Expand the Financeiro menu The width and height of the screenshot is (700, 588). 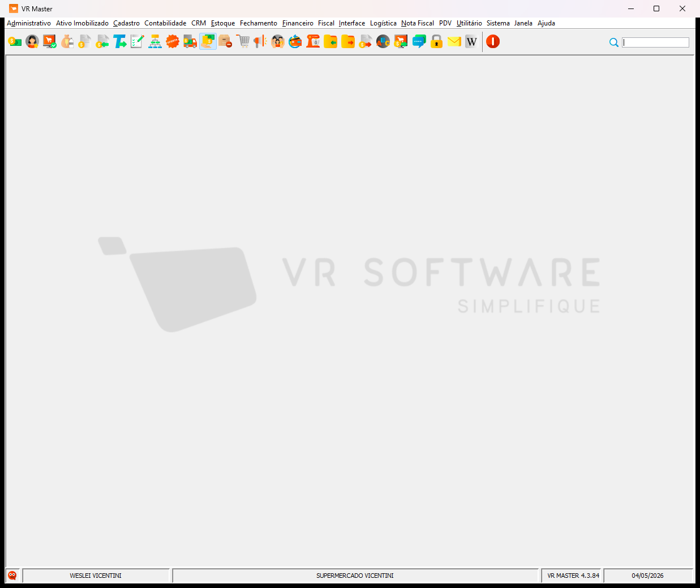298,23
